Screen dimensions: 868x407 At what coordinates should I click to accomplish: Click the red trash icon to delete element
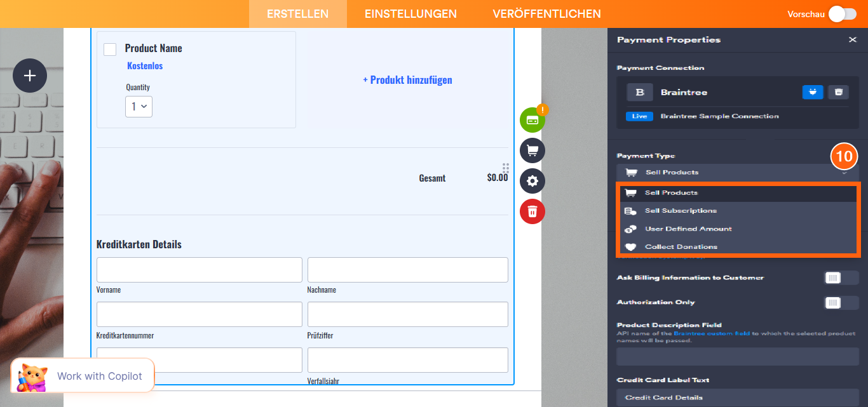532,211
